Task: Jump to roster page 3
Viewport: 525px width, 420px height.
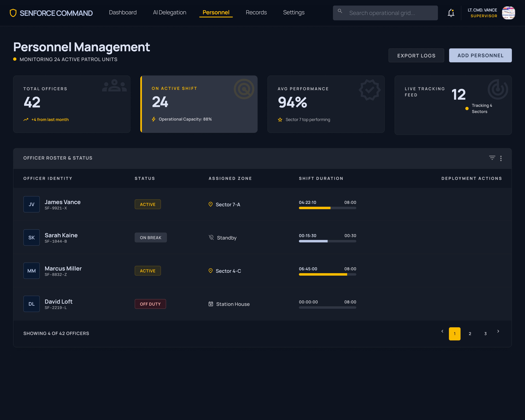Action: [485, 334]
